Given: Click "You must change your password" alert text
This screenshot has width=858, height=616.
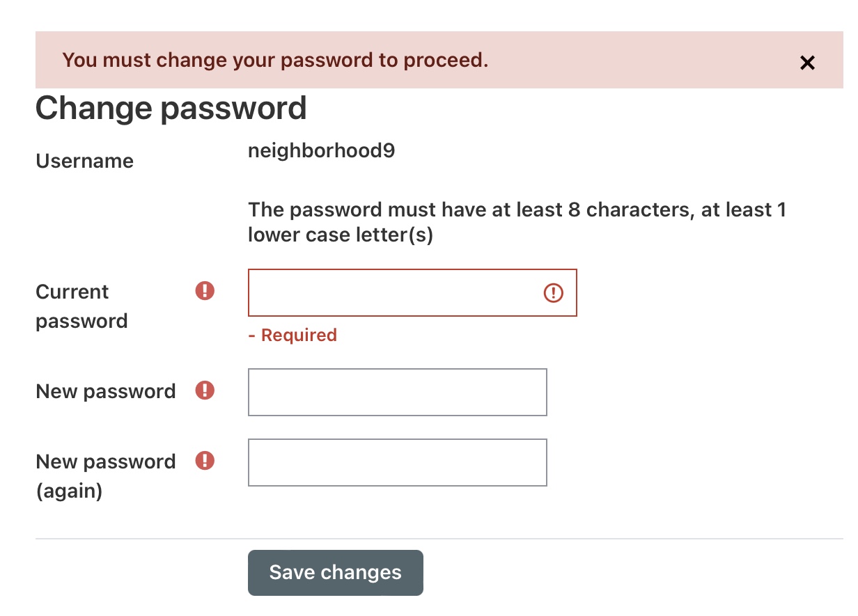Looking at the screenshot, I should [x=275, y=61].
